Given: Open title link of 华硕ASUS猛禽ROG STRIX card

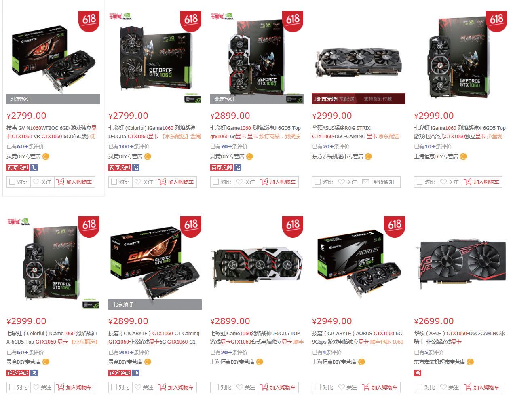Looking at the screenshot, I should pyautogui.click(x=355, y=132).
